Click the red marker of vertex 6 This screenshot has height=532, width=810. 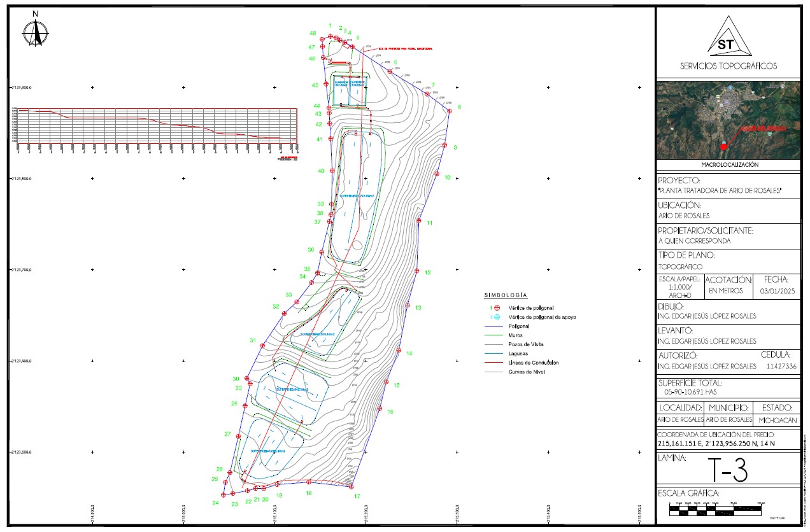(x=390, y=71)
